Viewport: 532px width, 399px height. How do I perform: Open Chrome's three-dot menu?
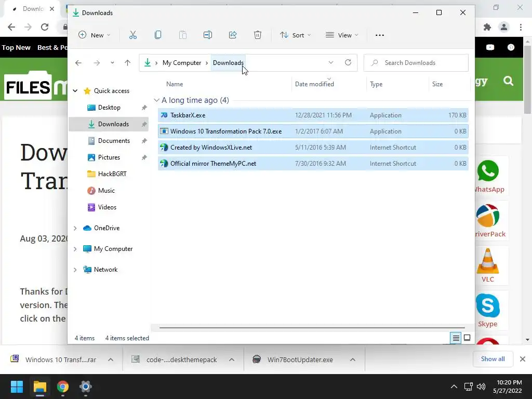[521, 27]
